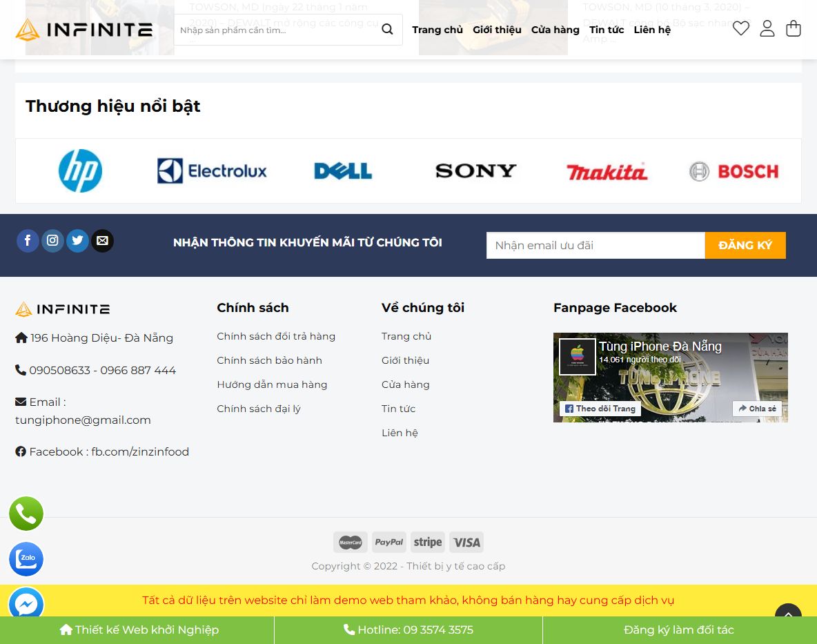Open Liên hệ in top navigation
The width and height of the screenshot is (817, 644).
652,30
